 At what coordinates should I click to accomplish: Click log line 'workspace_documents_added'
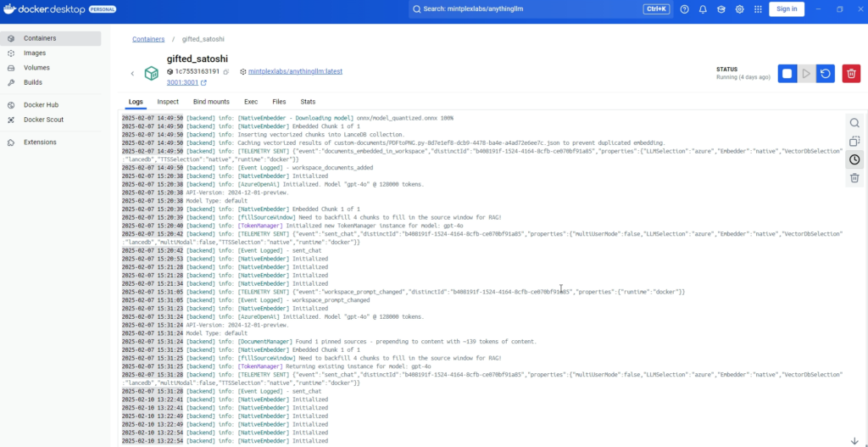coord(248,167)
